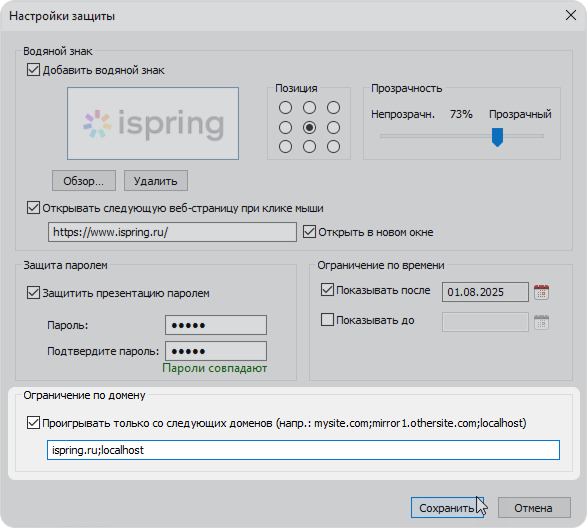This screenshot has width=587, height=528.
Task: Uncheck 'Добавить водяной знак' checkbox
Action: click(x=33, y=70)
